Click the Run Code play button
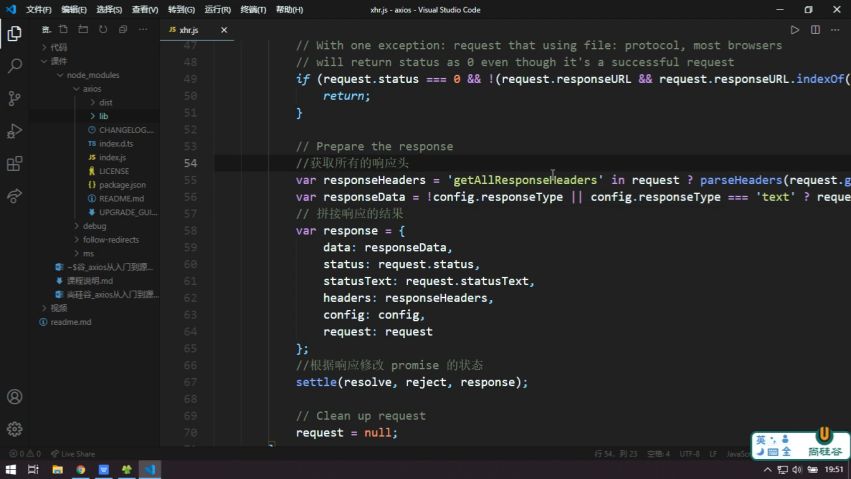This screenshot has height=479, width=851. pos(795,30)
